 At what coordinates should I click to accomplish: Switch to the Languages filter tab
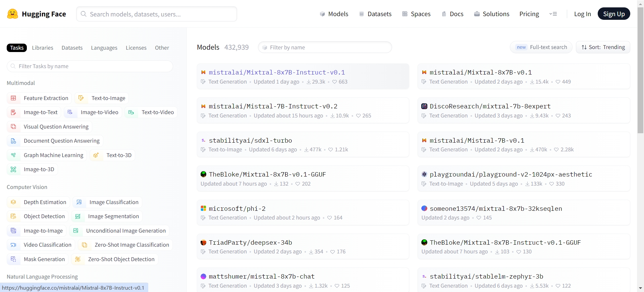[104, 48]
